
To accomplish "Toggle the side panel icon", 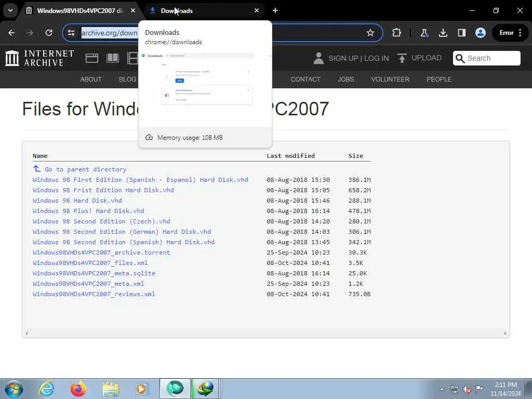I will (x=461, y=33).
